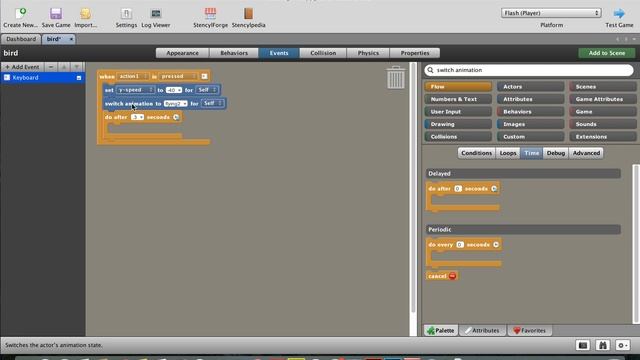Screen dimensions: 640x360
Task: Select the Drawing block category
Action: coord(458,124)
